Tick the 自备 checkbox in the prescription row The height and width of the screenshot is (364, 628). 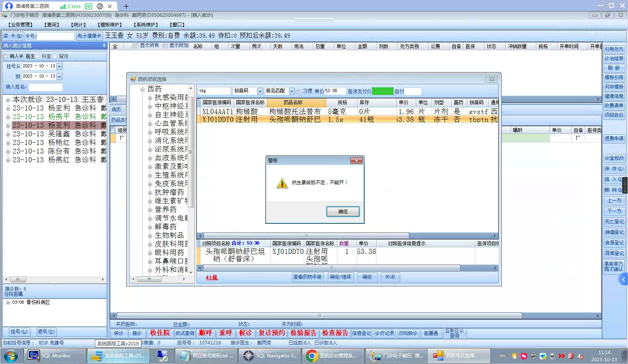click(578, 138)
